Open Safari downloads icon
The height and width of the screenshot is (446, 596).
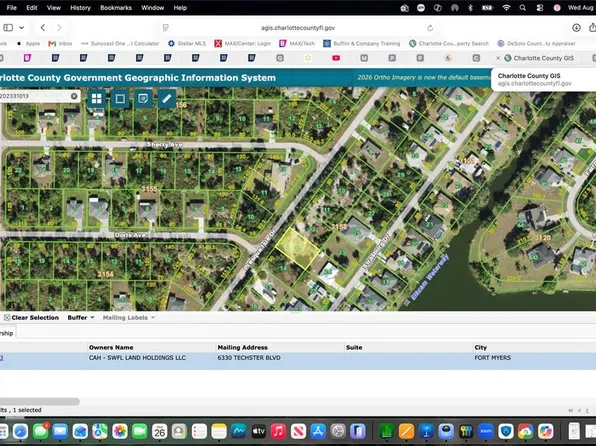point(576,27)
